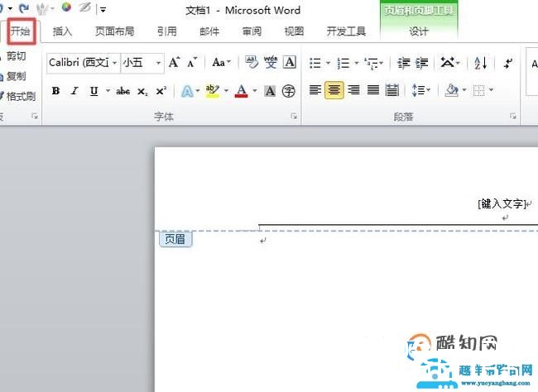The width and height of the screenshot is (538, 392).
Task: Switch to the 插入 tab
Action: coord(62,31)
